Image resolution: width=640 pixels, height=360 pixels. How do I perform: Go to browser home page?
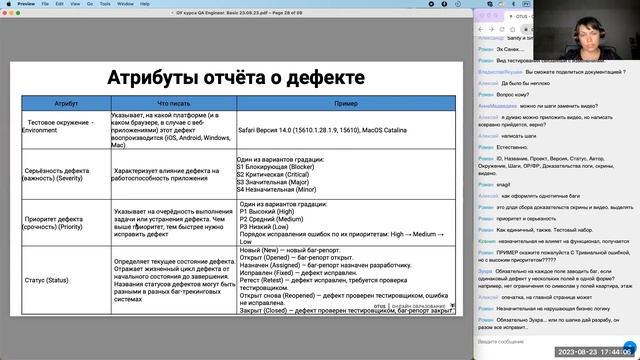click(513, 29)
